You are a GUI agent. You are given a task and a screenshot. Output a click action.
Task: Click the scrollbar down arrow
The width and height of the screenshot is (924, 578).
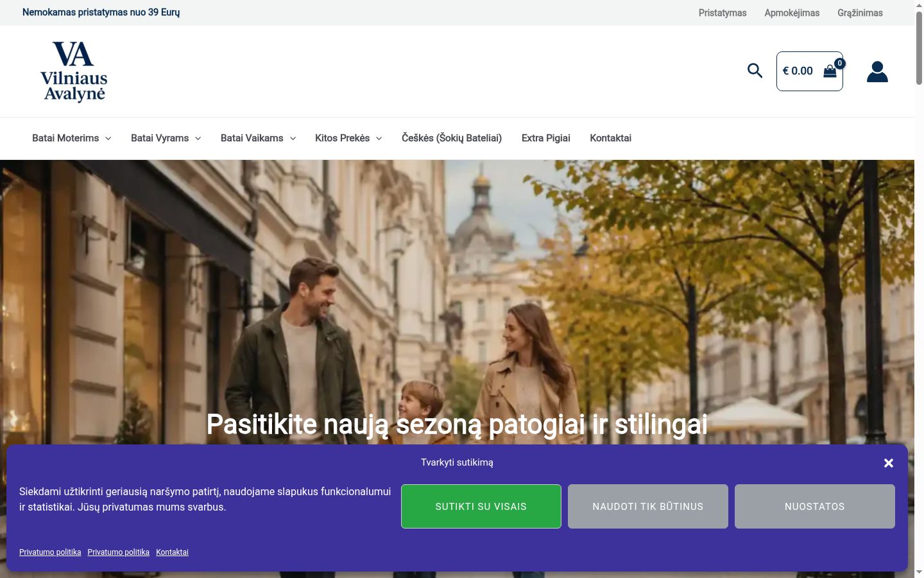click(919, 572)
